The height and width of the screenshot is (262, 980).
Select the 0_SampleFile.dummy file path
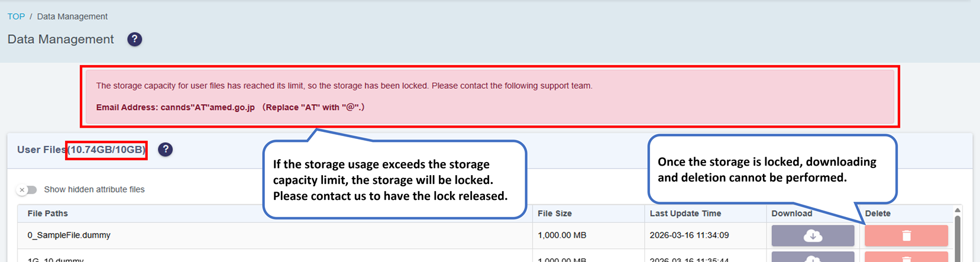69,235
